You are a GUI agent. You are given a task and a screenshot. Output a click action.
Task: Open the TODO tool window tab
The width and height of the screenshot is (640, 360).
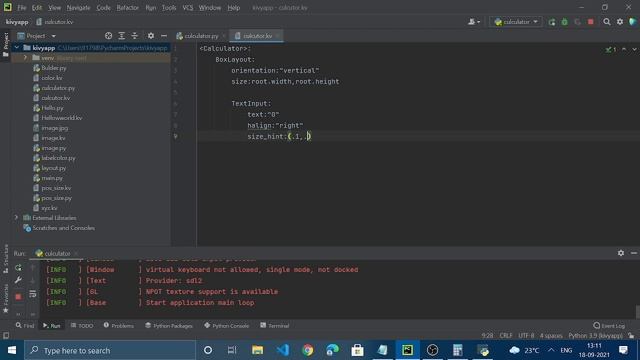82,325
